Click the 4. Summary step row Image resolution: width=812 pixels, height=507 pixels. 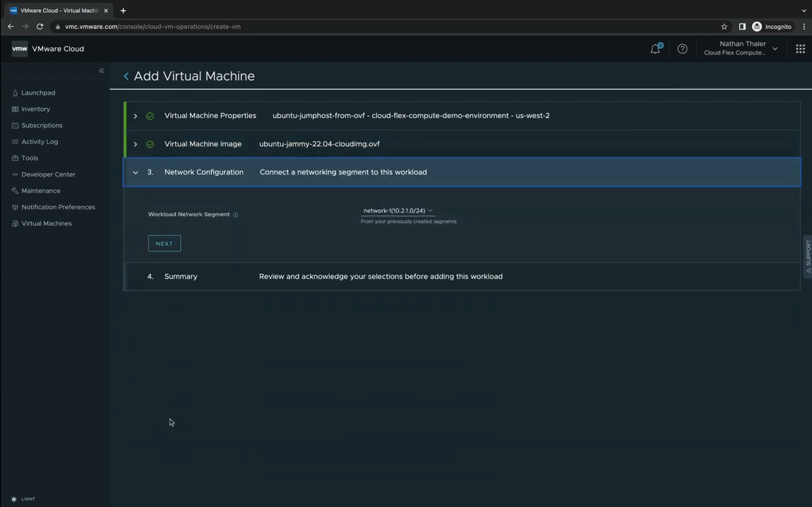click(x=462, y=277)
